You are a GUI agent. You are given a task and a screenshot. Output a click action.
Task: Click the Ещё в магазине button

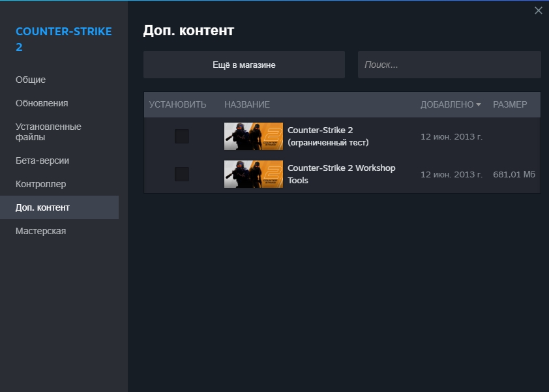tap(244, 65)
